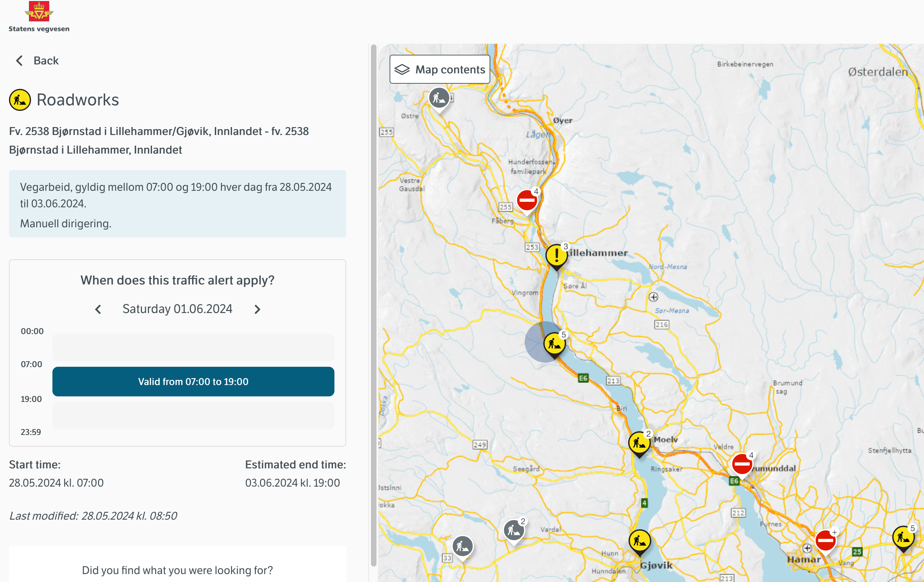Go to the previous day in date picker
Screen dimensions: 924x582
point(98,309)
